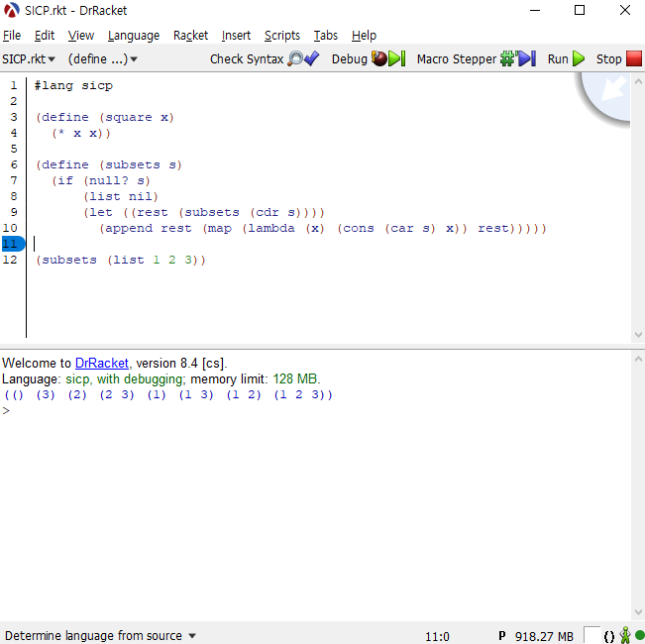This screenshot has height=644, width=645.
Task: Open the Racket menu
Action: [190, 36]
